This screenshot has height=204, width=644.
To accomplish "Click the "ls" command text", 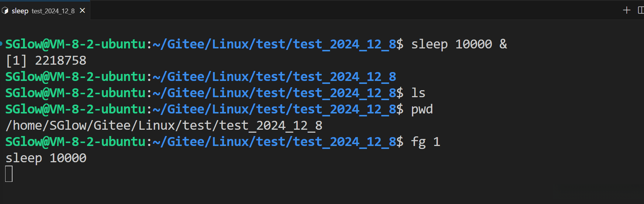I will [x=418, y=93].
